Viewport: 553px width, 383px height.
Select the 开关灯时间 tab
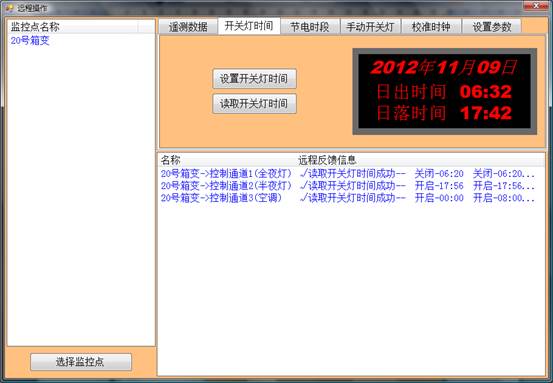click(x=249, y=26)
